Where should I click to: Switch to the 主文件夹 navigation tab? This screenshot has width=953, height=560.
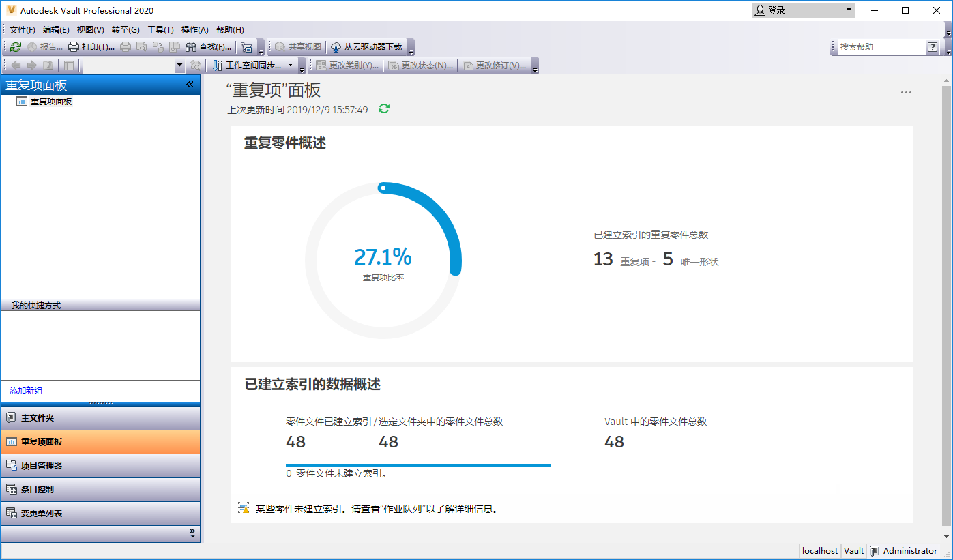(x=101, y=418)
